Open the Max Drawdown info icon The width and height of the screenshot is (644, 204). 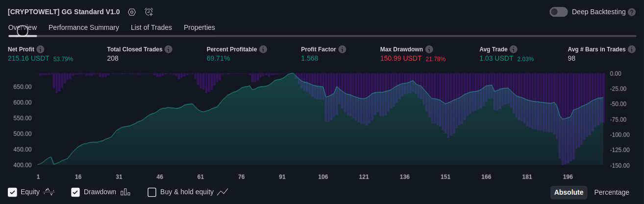(x=429, y=49)
